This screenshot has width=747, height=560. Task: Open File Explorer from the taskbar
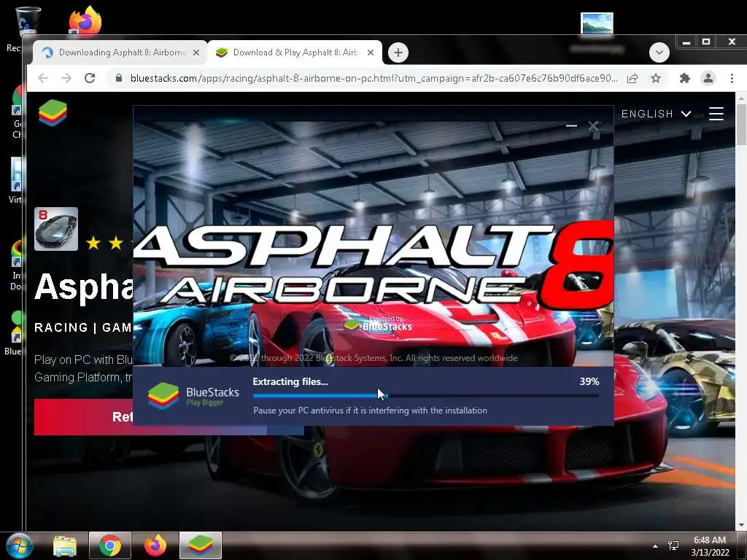coord(65,545)
